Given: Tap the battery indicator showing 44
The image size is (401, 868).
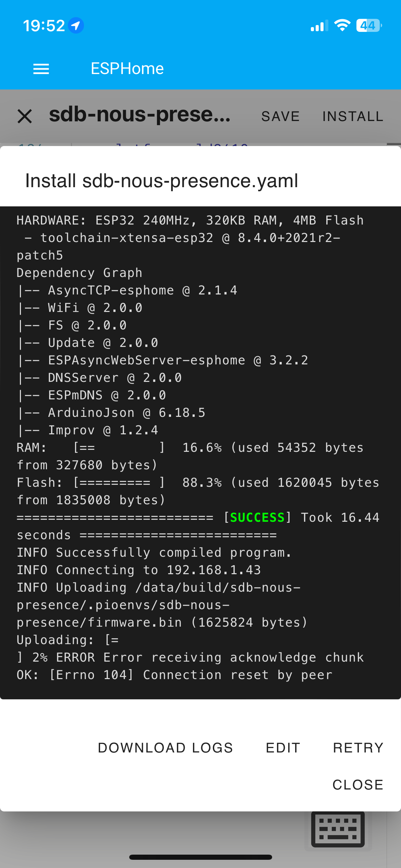Looking at the screenshot, I should (x=369, y=25).
